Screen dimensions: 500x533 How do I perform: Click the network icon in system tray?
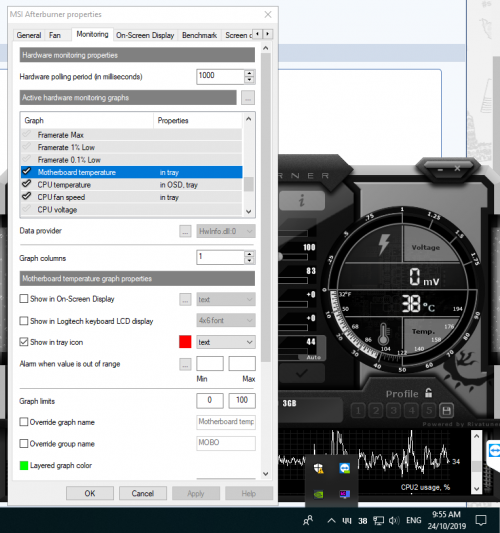(x=378, y=520)
